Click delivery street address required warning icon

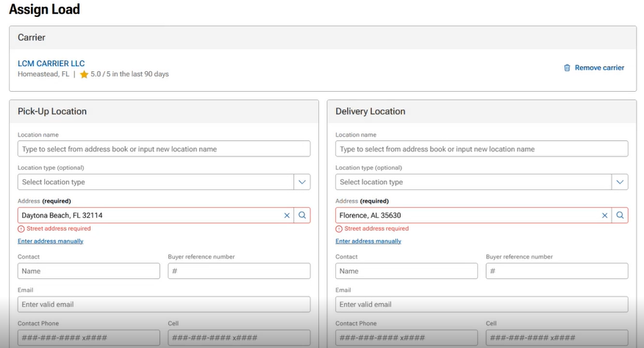(x=339, y=229)
